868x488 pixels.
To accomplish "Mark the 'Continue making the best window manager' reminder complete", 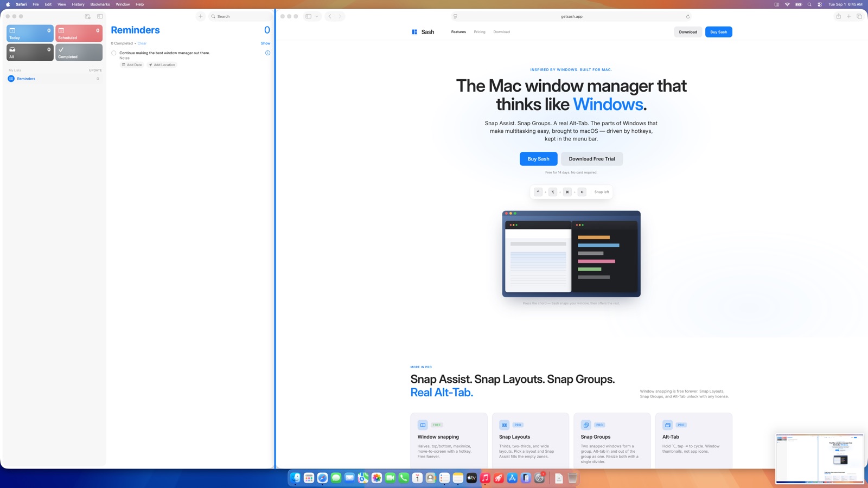I will [x=114, y=53].
